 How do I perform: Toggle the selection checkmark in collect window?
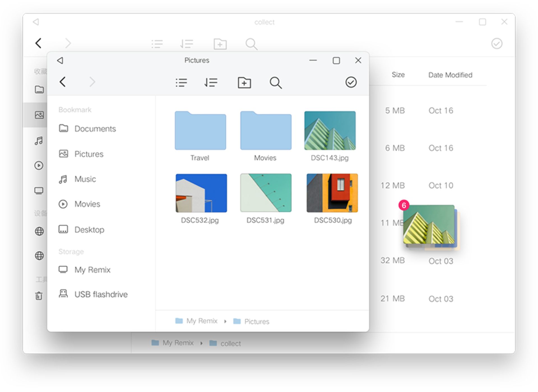497,43
